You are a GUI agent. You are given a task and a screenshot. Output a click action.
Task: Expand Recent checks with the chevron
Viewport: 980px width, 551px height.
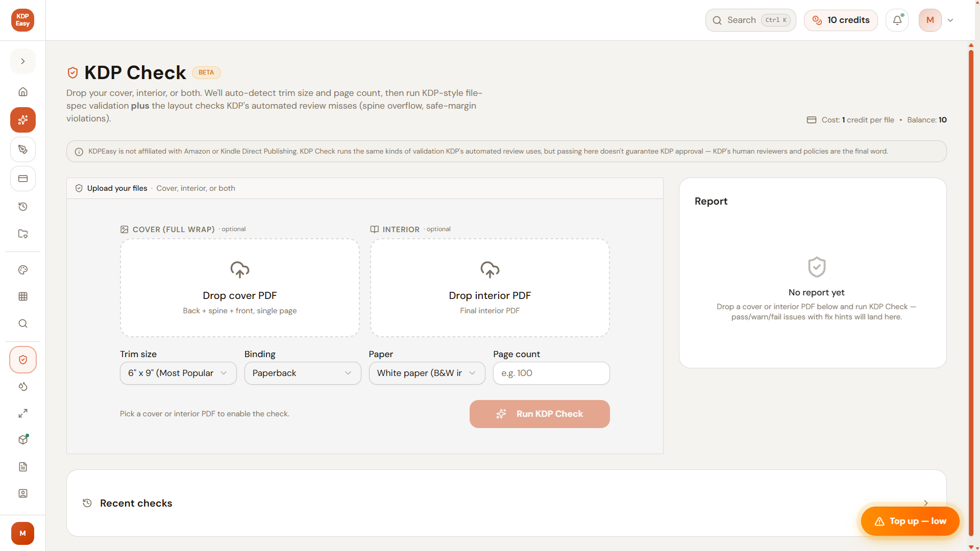(925, 503)
